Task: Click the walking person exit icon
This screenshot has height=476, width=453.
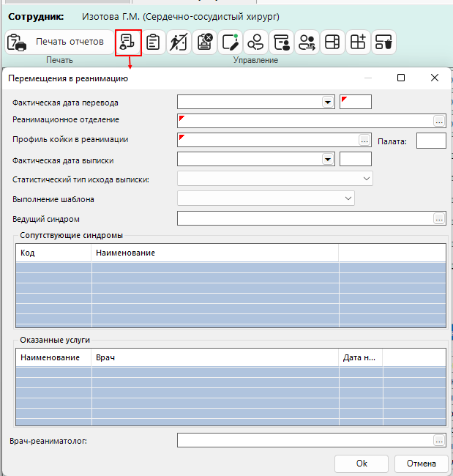Action: click(x=179, y=42)
